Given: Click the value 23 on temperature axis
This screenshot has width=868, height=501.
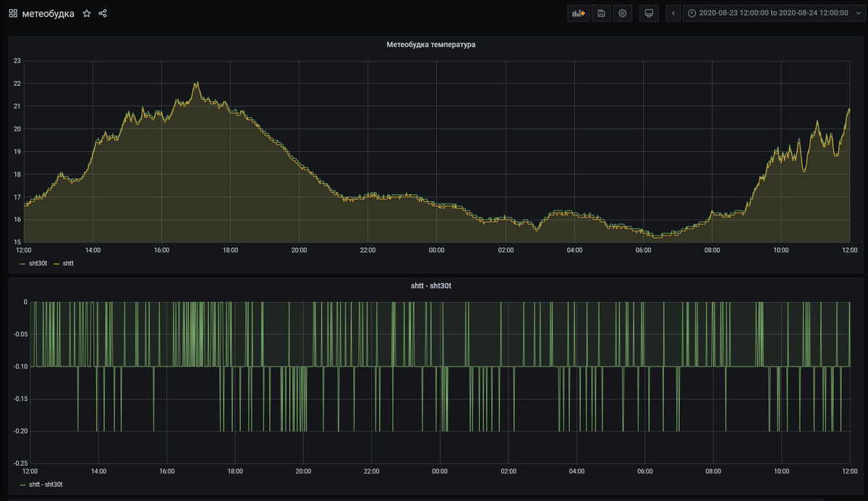Looking at the screenshot, I should click(17, 61).
